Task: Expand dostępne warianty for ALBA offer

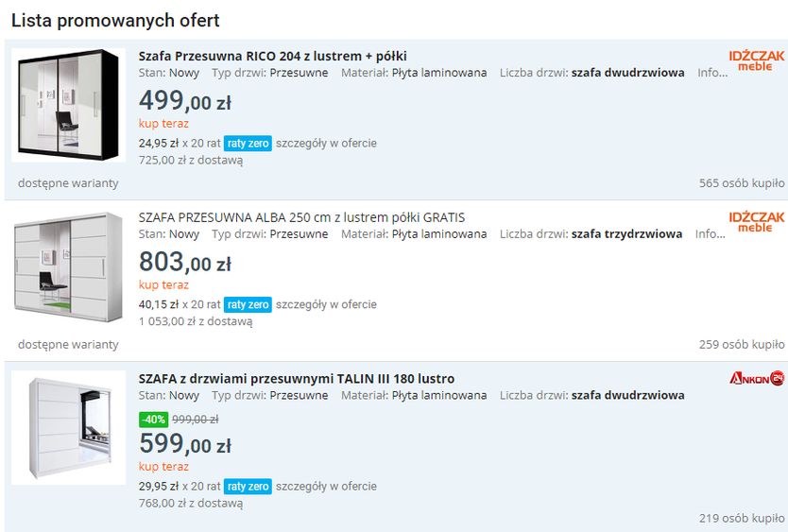Action: pos(68,345)
